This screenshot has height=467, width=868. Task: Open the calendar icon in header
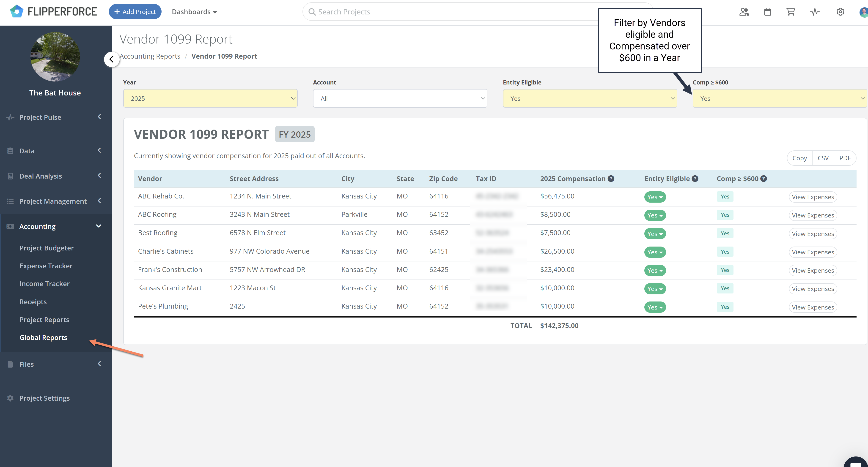click(768, 12)
